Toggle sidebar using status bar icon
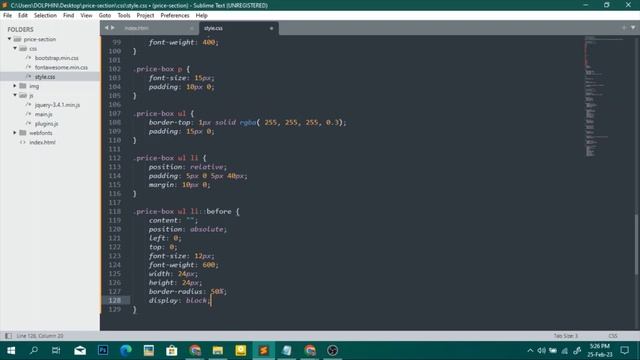Image resolution: width=640 pixels, height=360 pixels. pyautogui.click(x=8, y=336)
